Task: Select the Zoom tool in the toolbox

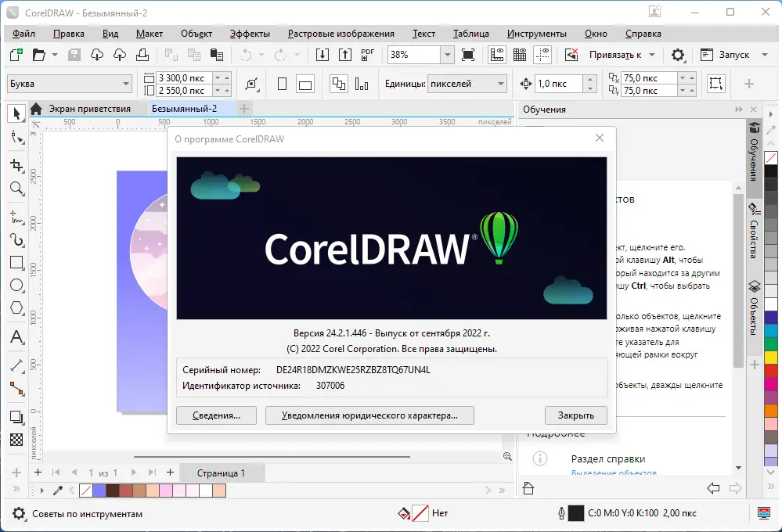Action: [x=17, y=186]
